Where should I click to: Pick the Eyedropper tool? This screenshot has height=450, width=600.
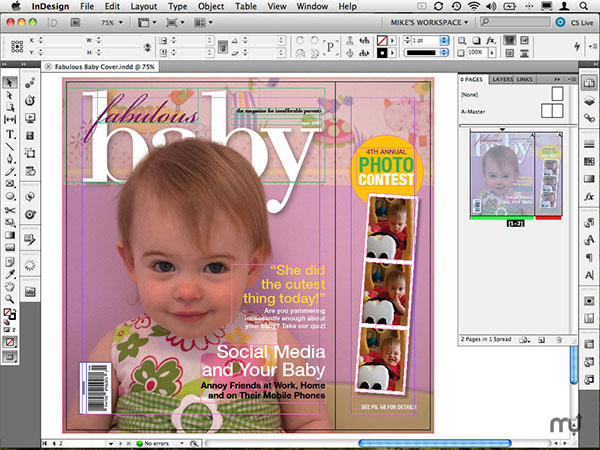pos(11,273)
